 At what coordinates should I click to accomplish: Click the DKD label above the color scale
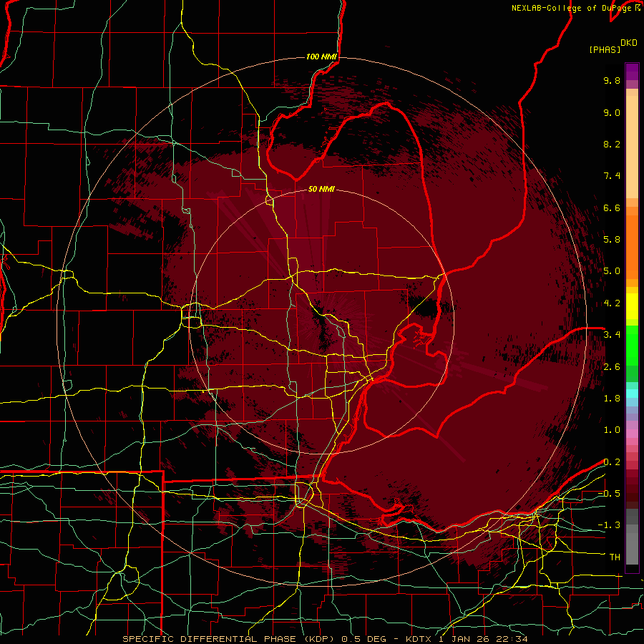coord(629,43)
